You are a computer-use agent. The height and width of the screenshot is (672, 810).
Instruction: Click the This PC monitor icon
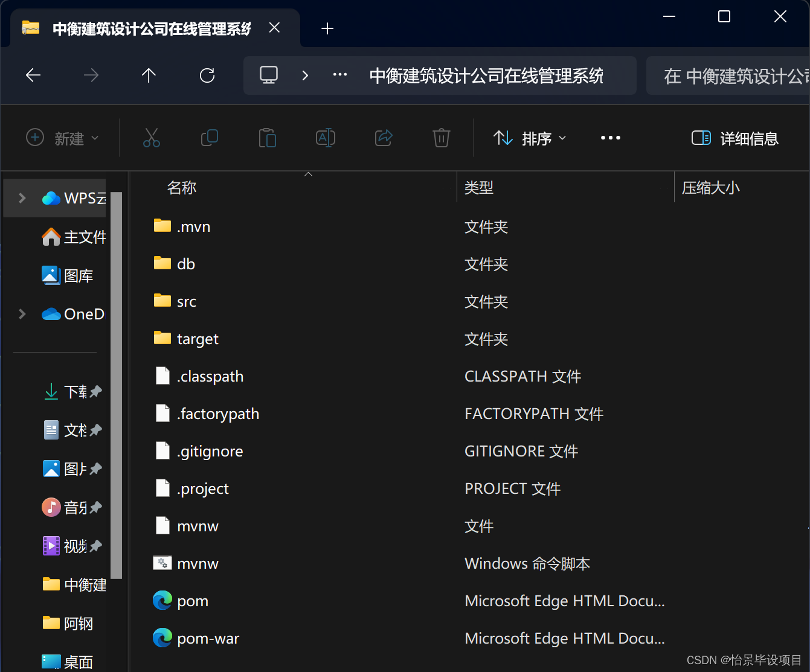(269, 75)
